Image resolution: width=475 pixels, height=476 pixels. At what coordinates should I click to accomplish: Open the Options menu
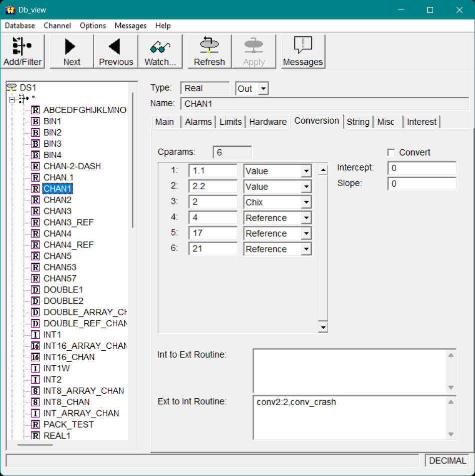(93, 25)
